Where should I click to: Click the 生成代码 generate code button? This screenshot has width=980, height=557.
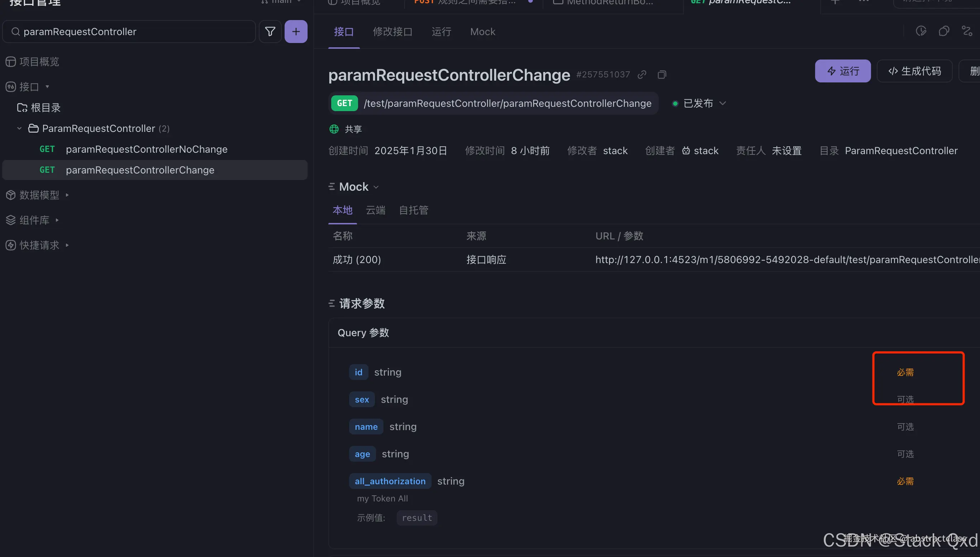point(914,71)
